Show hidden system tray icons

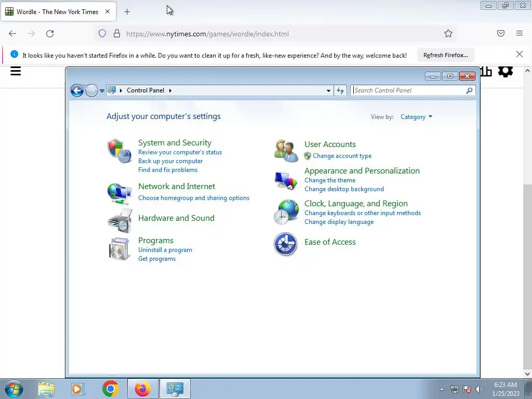coord(442,389)
